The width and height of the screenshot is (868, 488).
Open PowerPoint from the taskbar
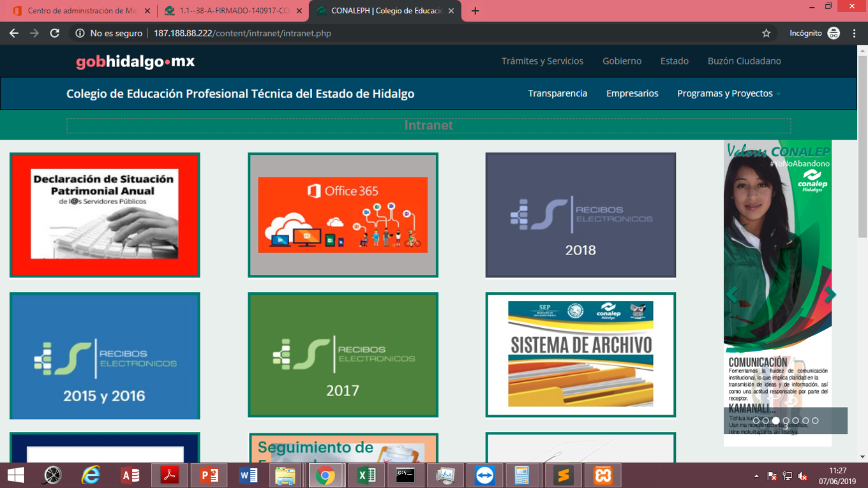[209, 475]
